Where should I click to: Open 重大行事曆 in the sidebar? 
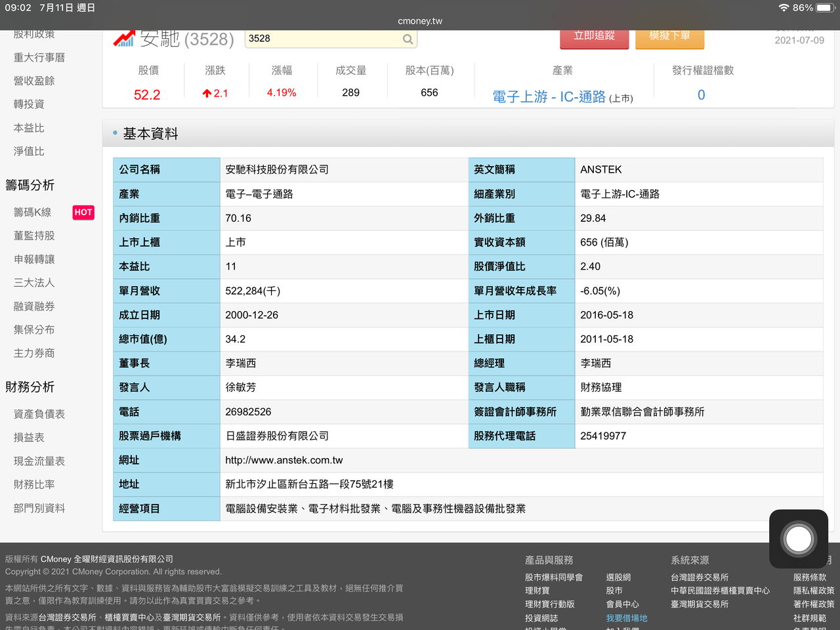click(39, 58)
